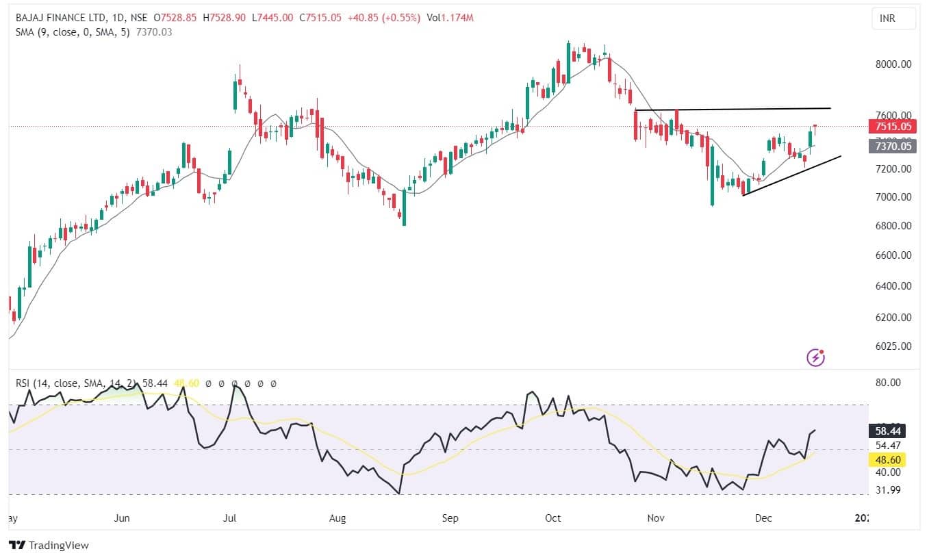Click the red 7515.05 current price label
929x560 pixels.
[x=891, y=127]
